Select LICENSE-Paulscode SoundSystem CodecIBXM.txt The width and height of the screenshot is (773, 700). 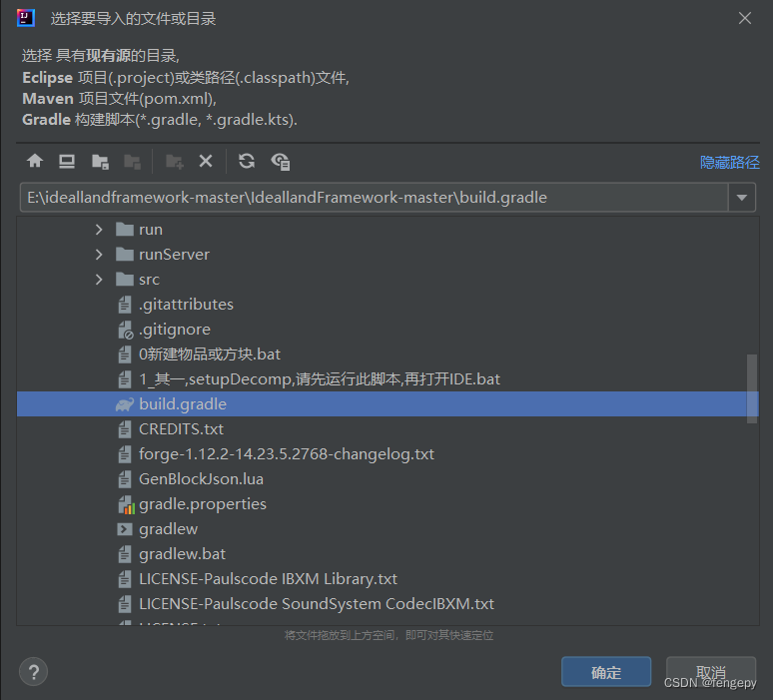(x=387, y=604)
